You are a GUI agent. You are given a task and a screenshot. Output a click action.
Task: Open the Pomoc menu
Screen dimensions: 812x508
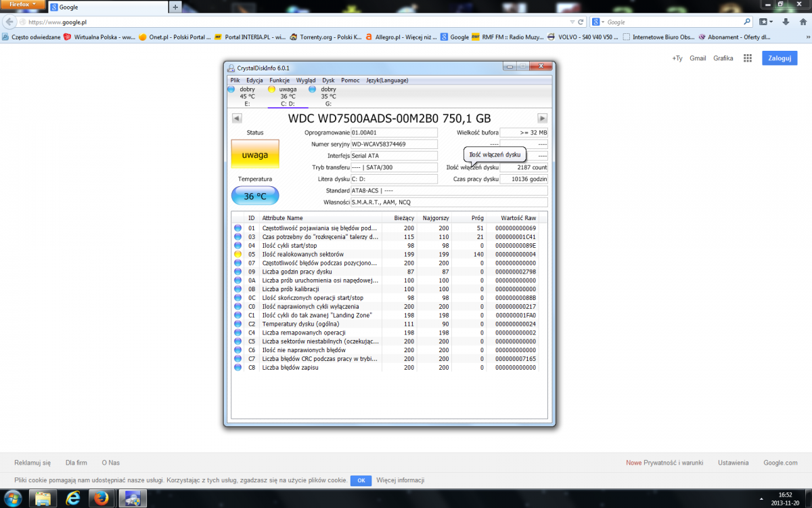351,80
